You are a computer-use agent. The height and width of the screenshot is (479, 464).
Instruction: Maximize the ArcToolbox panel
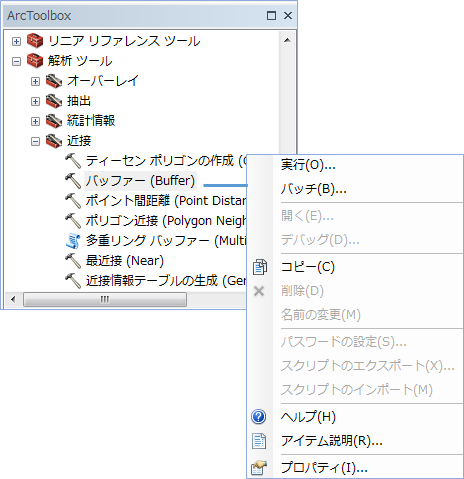tap(271, 15)
